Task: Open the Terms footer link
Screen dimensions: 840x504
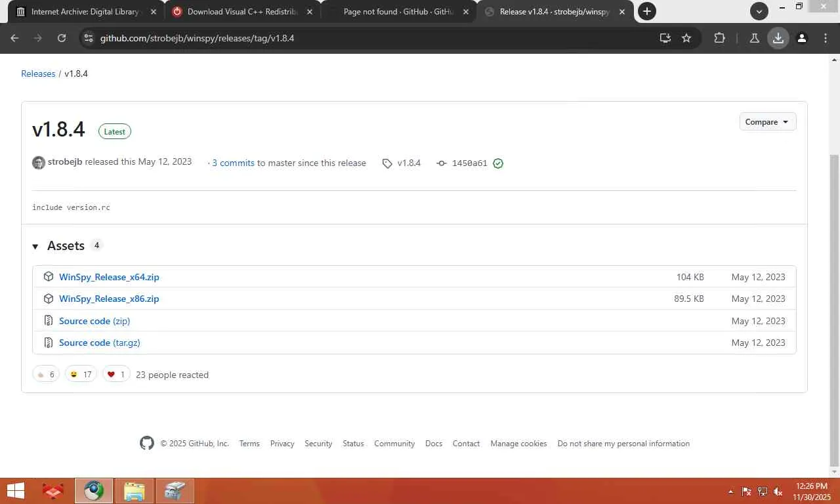Action: tap(249, 444)
